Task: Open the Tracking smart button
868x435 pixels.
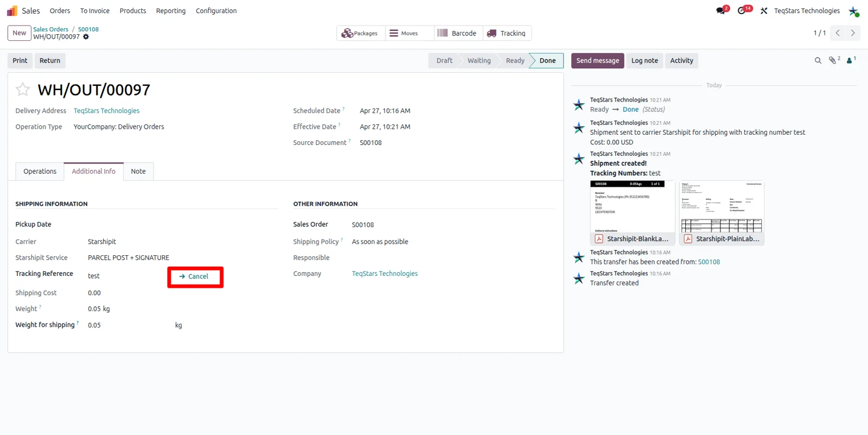Action: [507, 33]
